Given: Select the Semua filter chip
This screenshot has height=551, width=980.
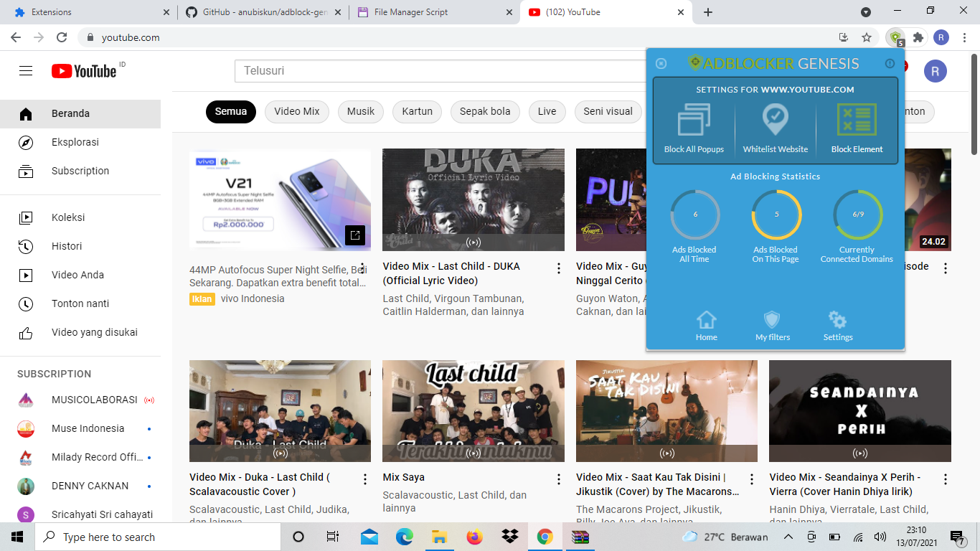Looking at the screenshot, I should [231, 111].
